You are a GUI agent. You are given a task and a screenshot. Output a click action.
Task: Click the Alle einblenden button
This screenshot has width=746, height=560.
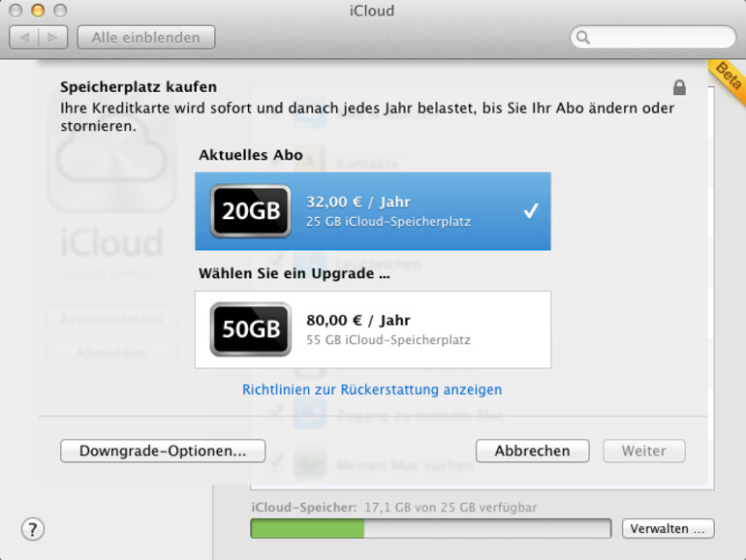click(146, 38)
